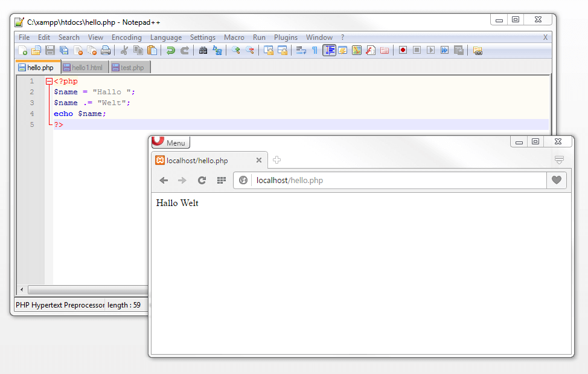Open the Function List icon

(x=371, y=50)
